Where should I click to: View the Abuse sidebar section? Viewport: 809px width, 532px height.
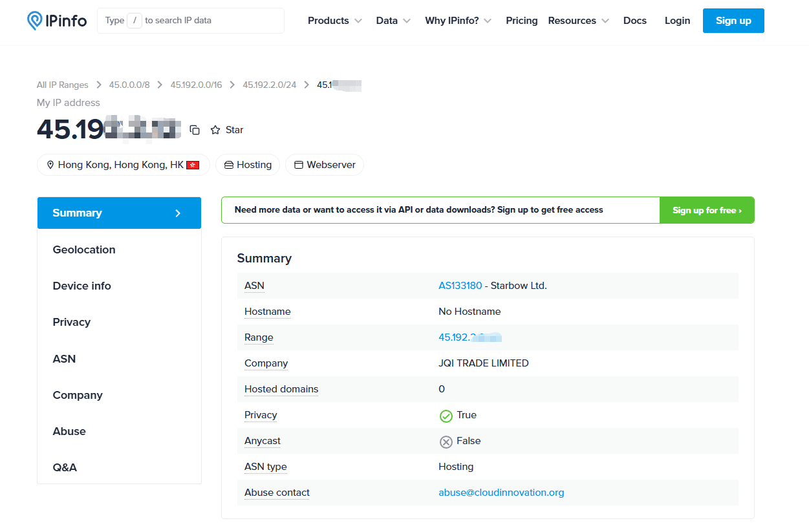tap(119, 431)
